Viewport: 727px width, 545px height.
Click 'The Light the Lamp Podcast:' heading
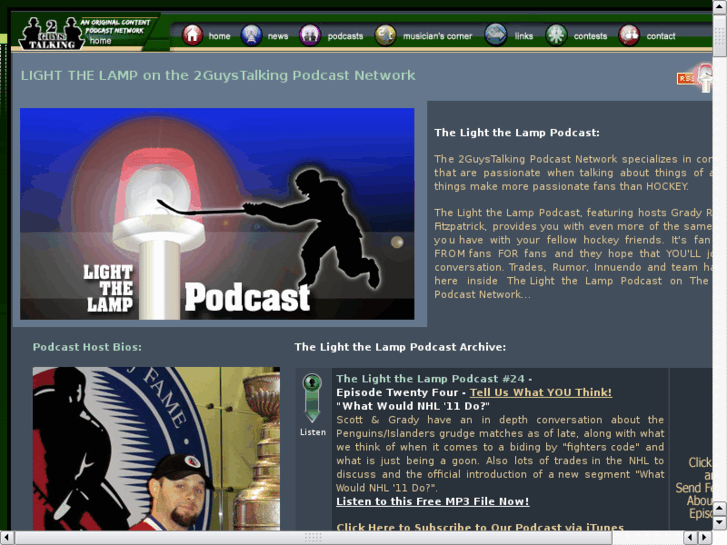coord(517,133)
